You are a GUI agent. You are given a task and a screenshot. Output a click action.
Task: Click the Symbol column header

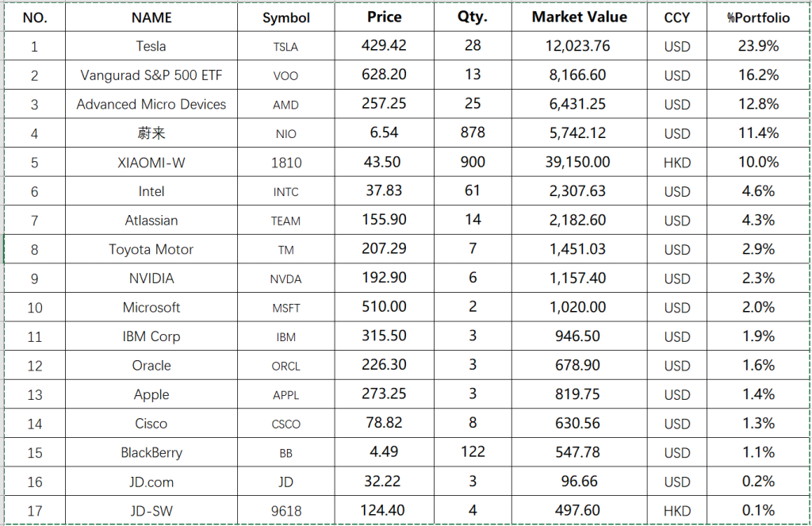286,17
